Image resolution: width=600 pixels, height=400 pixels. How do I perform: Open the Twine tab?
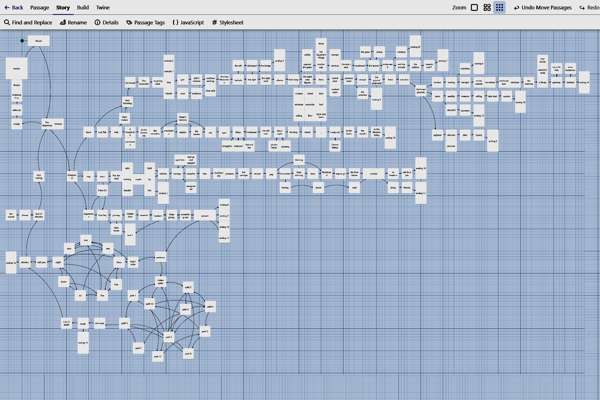102,7
